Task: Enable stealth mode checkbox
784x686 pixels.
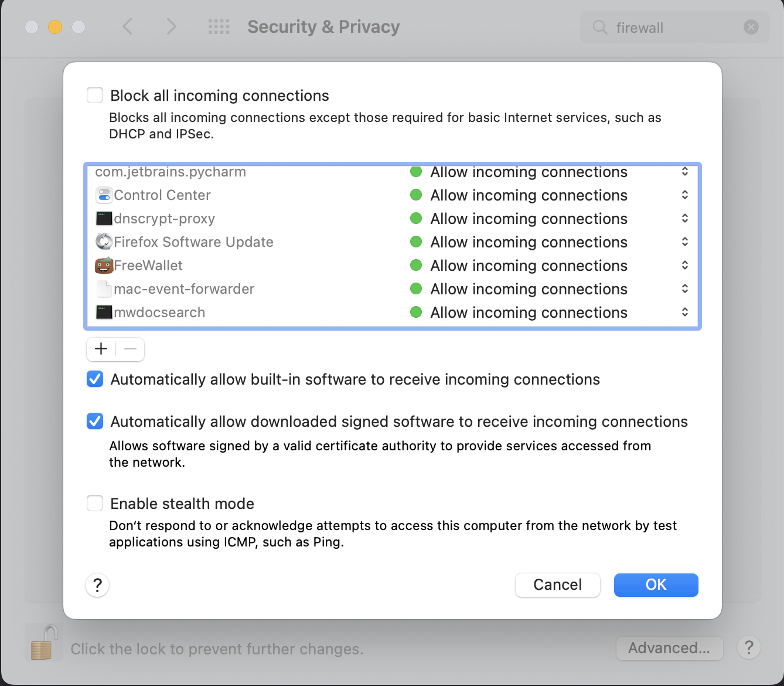Action: pos(95,503)
